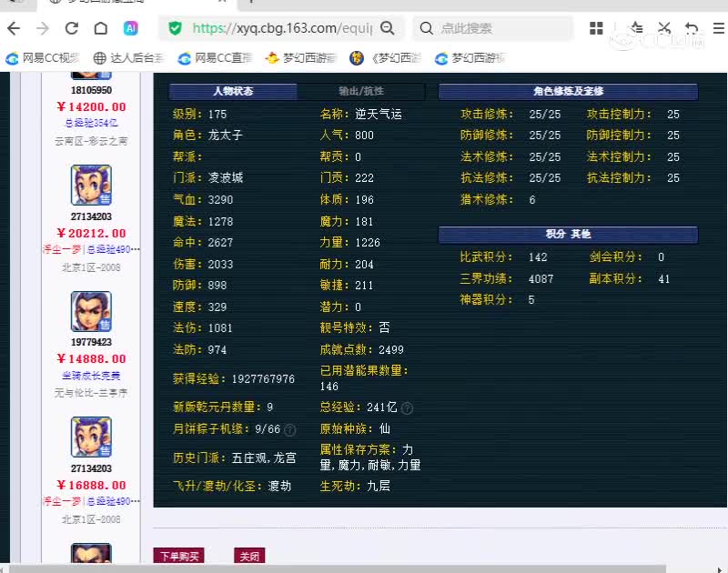Click the help icon next to 月饼粽子机缘
Viewport: 728px width, 573px height.
tap(289, 430)
